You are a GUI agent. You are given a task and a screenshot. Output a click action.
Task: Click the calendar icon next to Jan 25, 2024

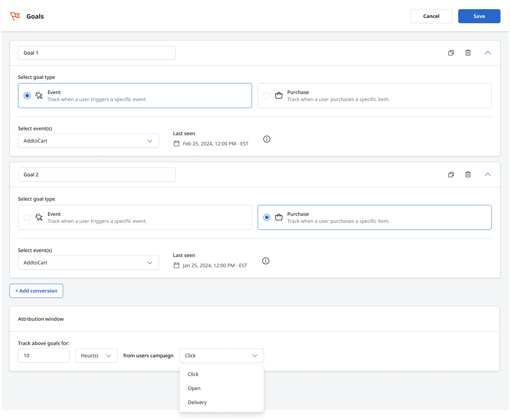pos(177,265)
